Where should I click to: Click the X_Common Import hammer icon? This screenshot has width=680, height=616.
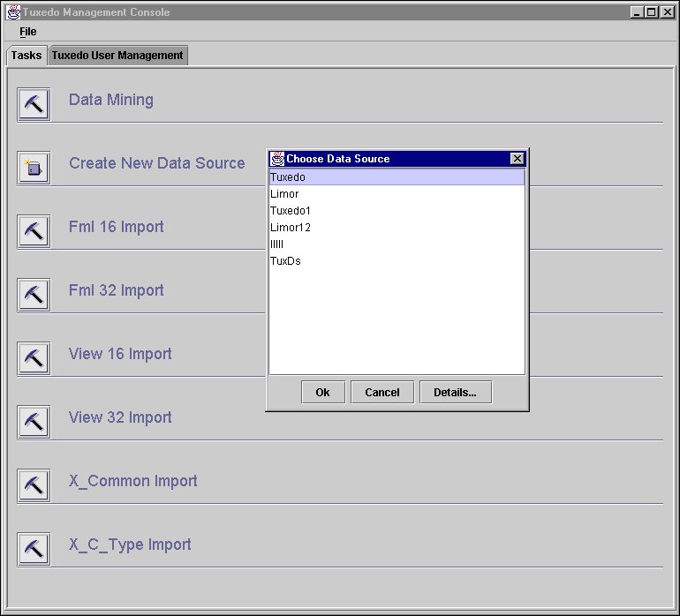(x=34, y=485)
